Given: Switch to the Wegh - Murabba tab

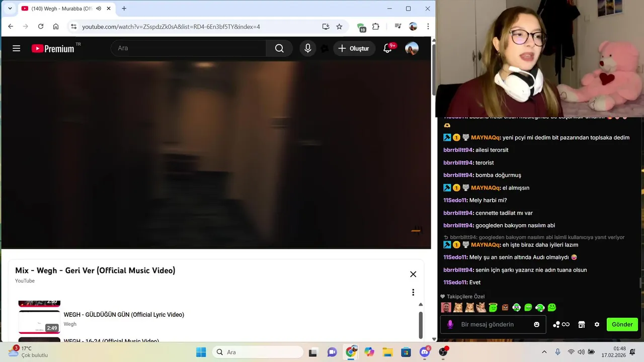Looking at the screenshot, I should (x=61, y=9).
